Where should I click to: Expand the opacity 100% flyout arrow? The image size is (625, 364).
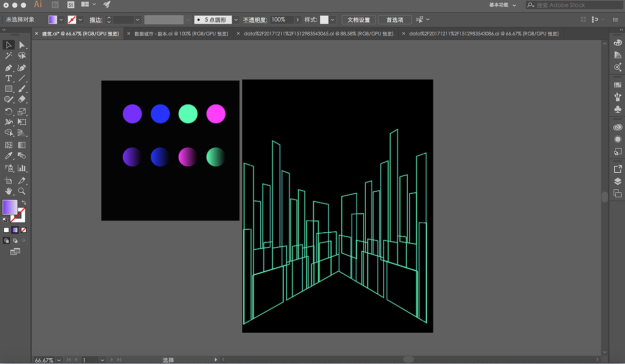pos(298,20)
